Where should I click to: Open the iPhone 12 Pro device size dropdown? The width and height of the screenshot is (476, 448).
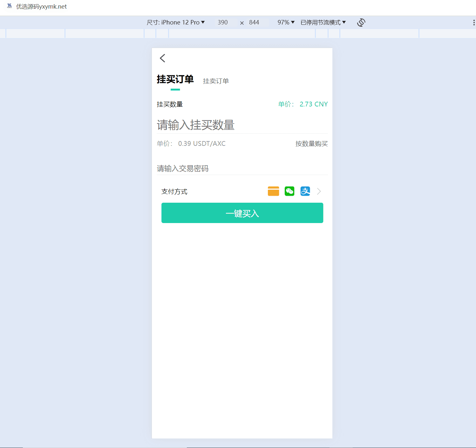(x=175, y=23)
